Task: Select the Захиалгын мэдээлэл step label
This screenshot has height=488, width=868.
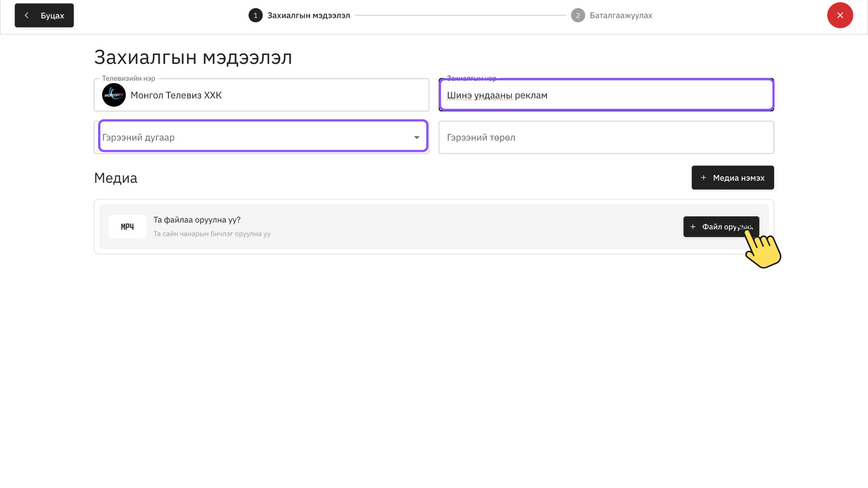Action: click(x=308, y=15)
